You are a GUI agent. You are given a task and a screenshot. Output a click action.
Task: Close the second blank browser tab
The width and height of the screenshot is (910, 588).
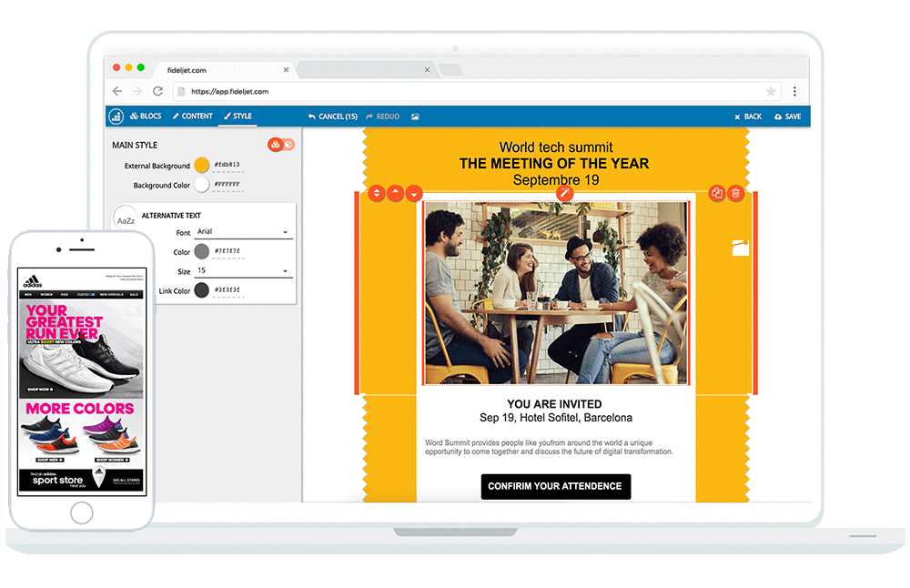point(427,70)
